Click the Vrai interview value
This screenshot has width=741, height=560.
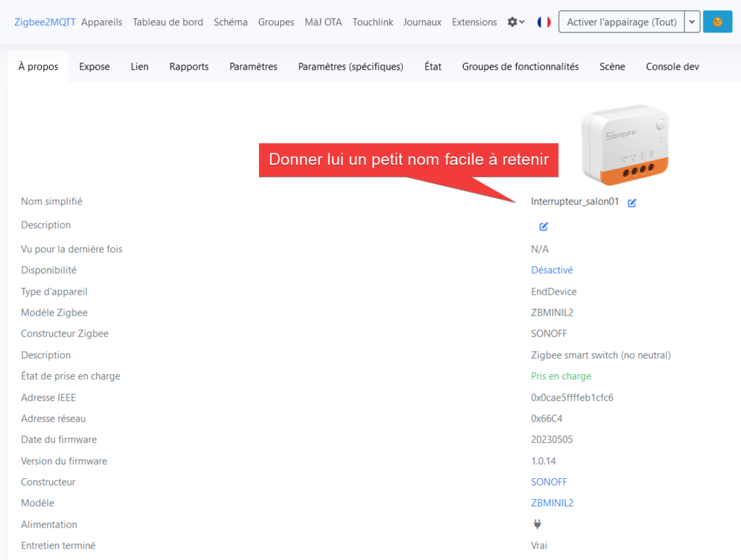539,546
